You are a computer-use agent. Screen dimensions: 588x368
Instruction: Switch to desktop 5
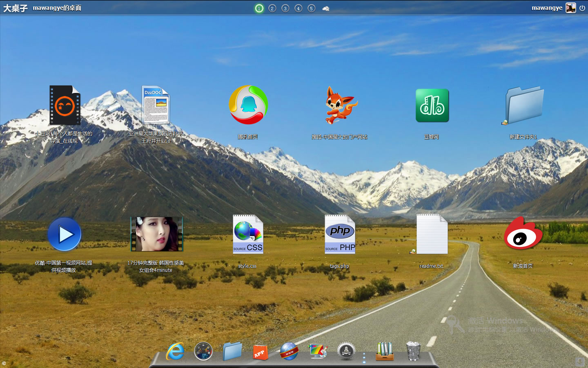point(312,8)
